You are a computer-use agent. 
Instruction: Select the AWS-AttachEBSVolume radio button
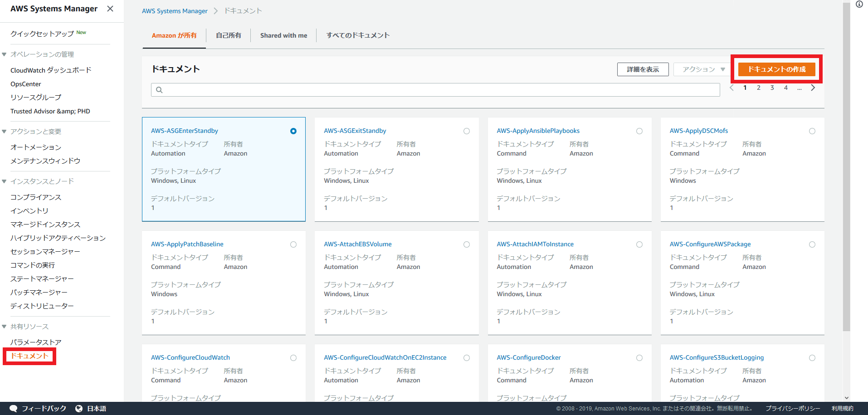coord(467,244)
